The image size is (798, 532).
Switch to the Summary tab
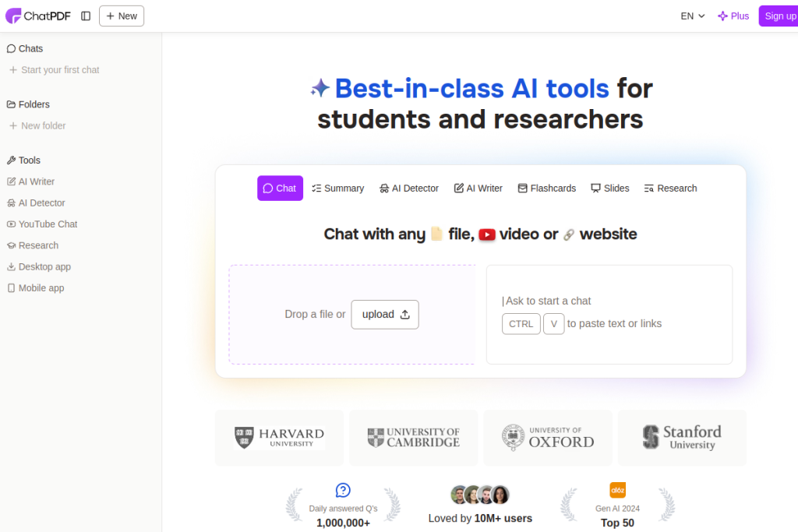click(x=338, y=188)
